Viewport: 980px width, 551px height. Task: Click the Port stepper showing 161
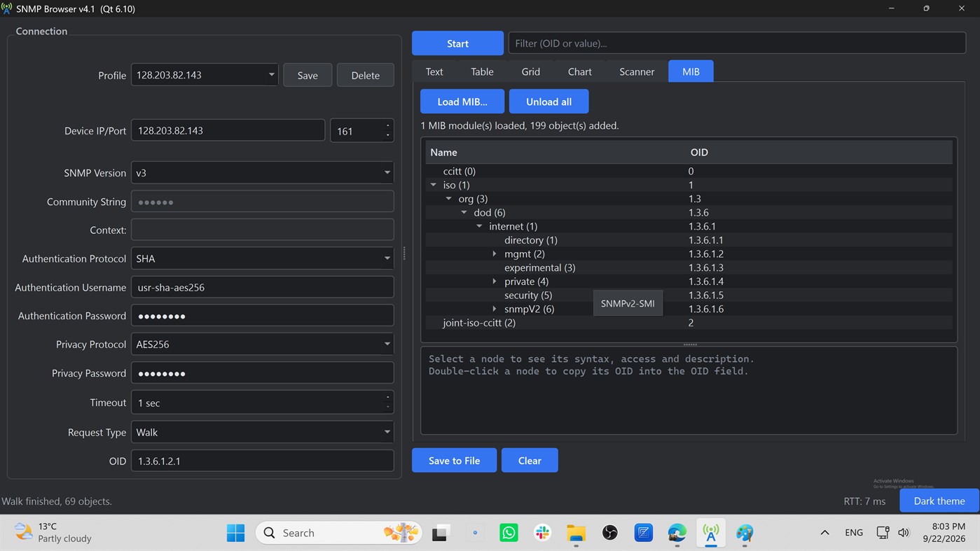click(x=361, y=130)
